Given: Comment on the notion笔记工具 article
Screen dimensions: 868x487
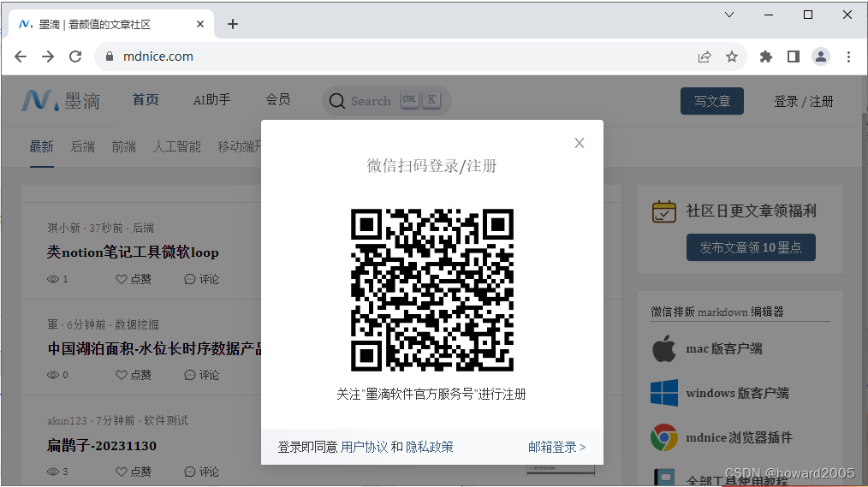Looking at the screenshot, I should (x=201, y=279).
